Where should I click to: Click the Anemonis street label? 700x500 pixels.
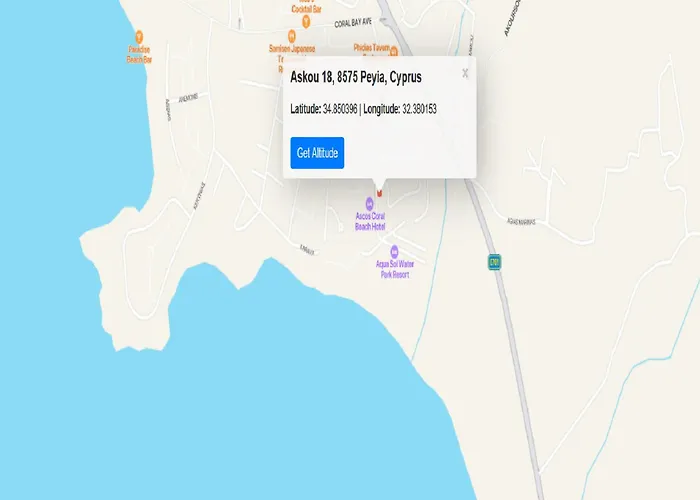tap(188, 98)
